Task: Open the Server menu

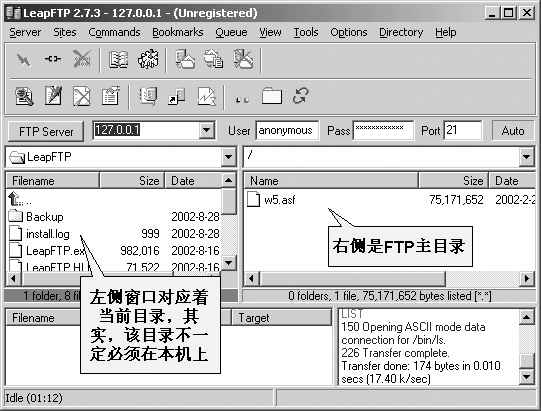Action: pos(25,32)
